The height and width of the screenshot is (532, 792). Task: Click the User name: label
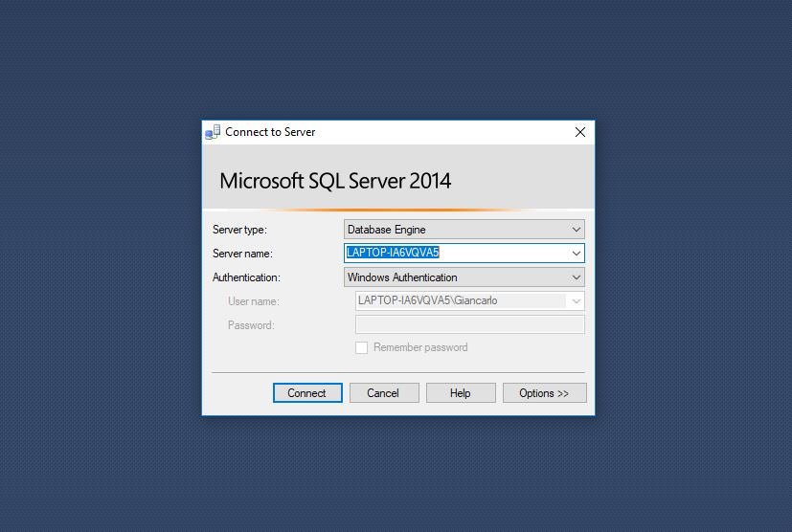(254, 301)
